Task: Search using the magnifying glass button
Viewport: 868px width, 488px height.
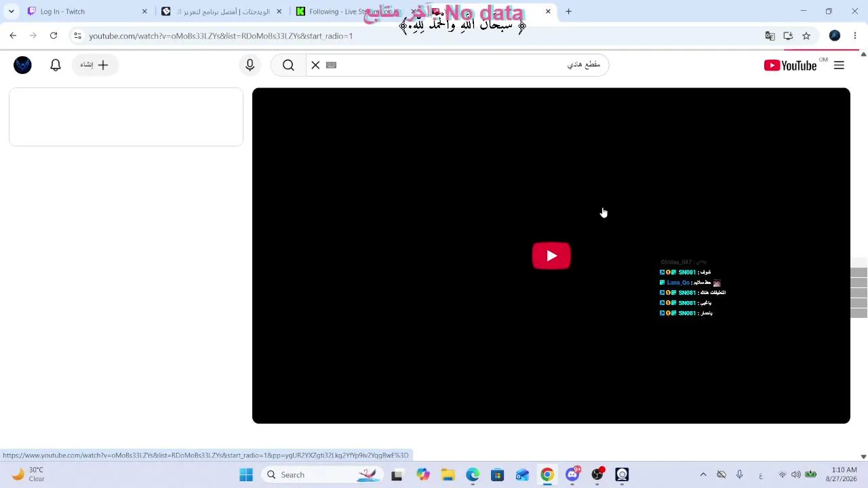Action: coord(288,65)
